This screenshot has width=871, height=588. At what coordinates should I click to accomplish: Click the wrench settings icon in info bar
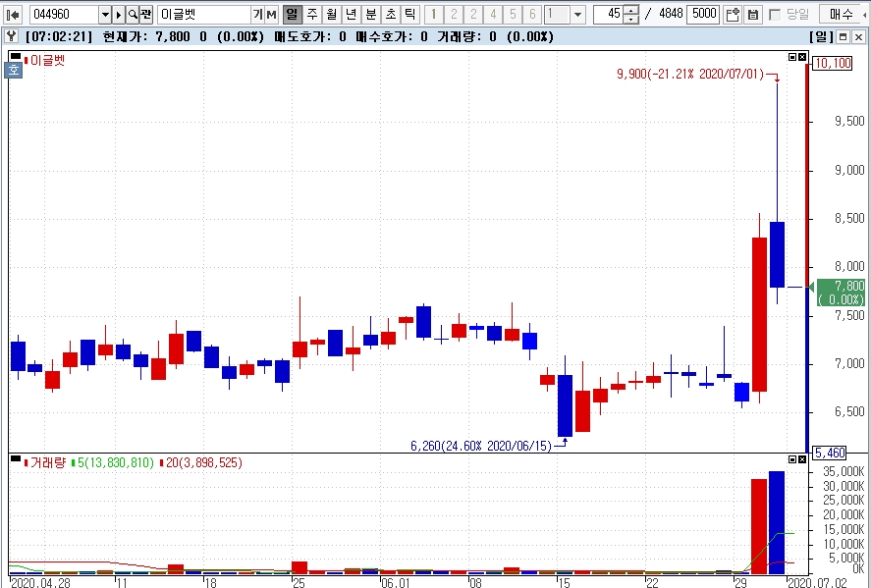pos(11,36)
